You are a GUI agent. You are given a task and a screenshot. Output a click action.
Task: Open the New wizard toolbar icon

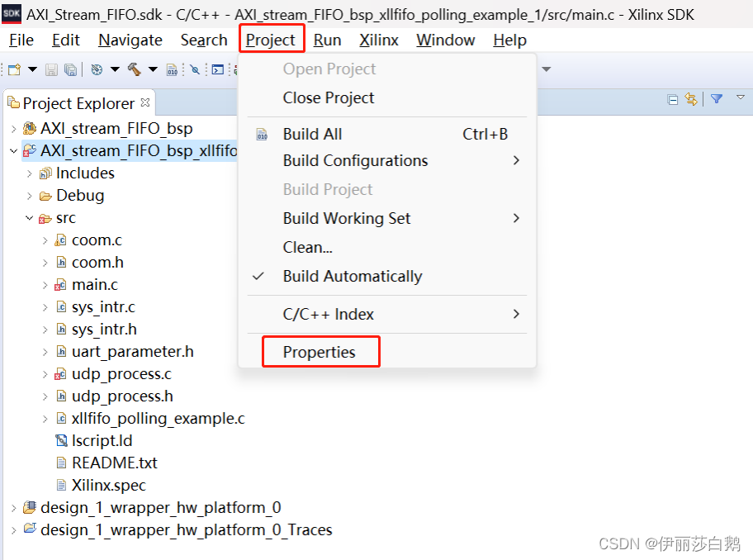[x=13, y=70]
